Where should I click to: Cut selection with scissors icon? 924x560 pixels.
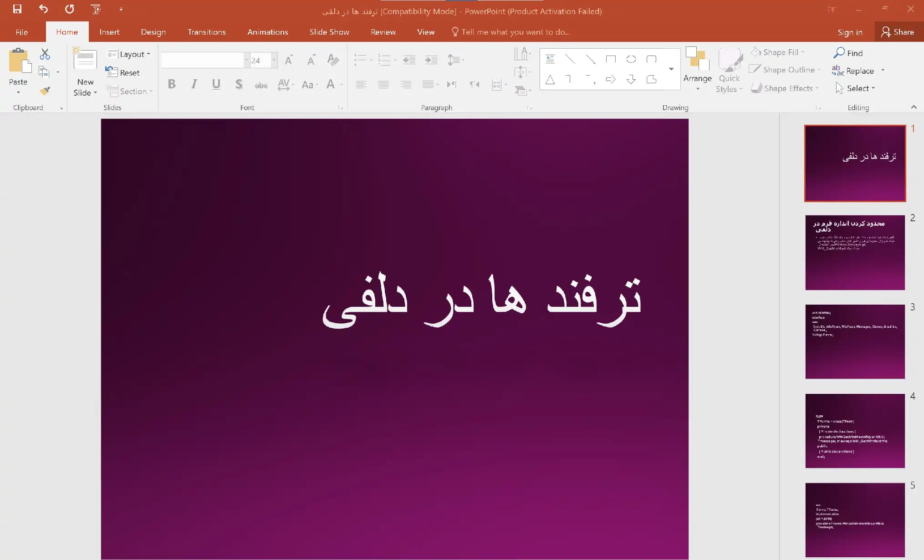coord(45,54)
